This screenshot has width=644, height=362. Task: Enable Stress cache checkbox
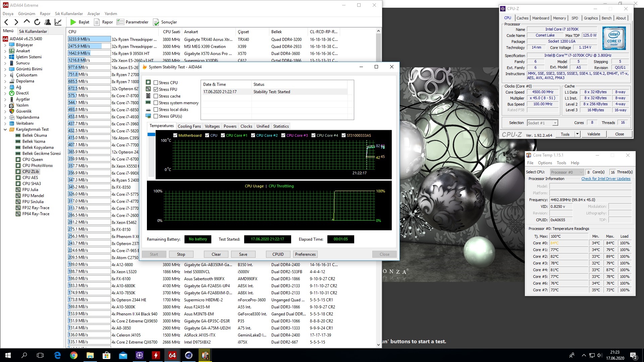(156, 96)
